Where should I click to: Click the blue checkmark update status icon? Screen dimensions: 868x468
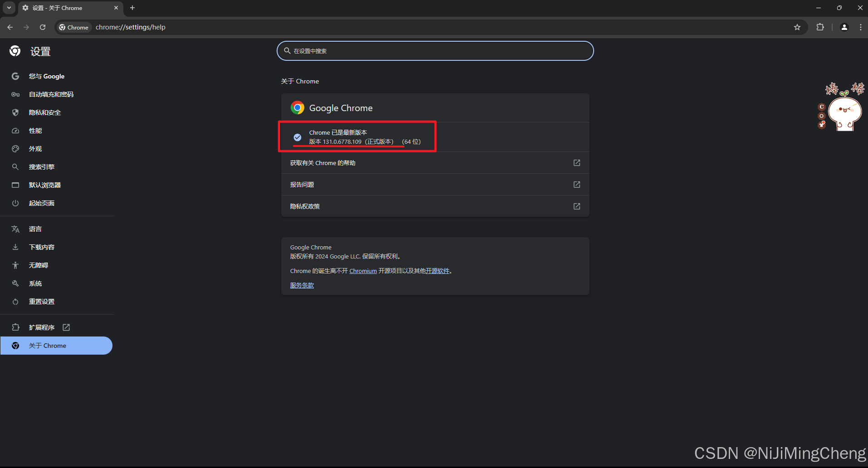297,137
